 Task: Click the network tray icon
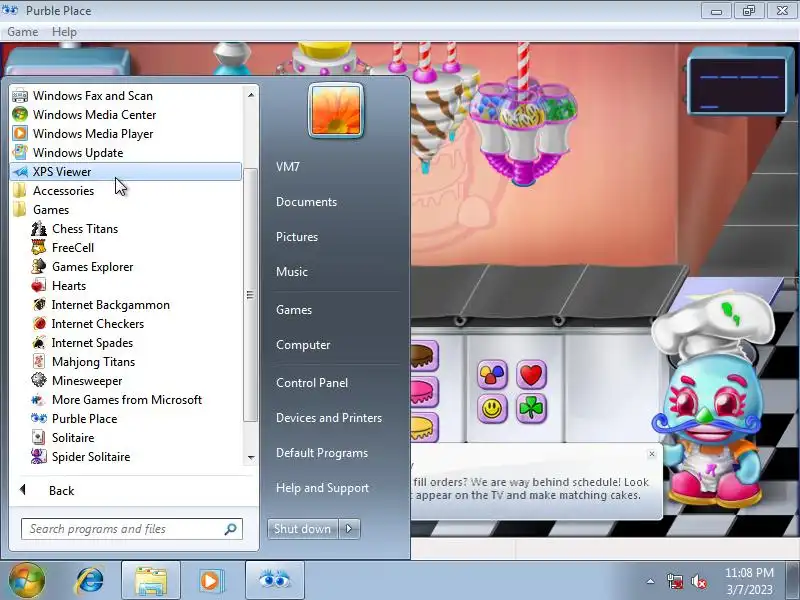675,581
